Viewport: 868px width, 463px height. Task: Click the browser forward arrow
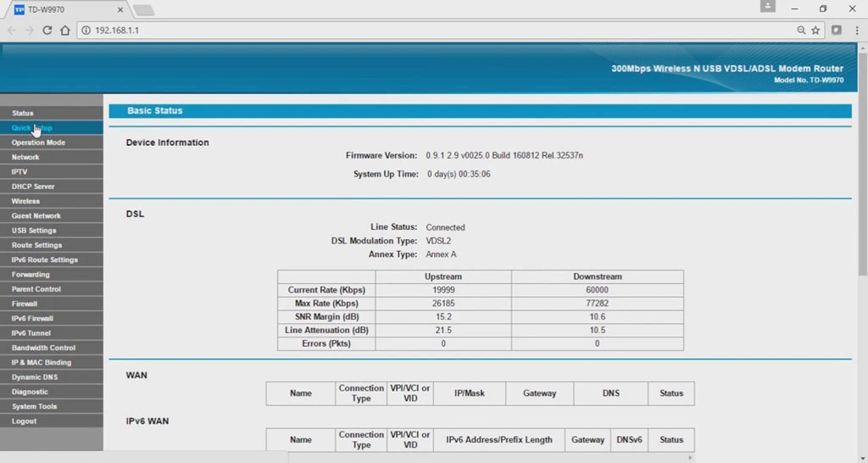point(30,31)
